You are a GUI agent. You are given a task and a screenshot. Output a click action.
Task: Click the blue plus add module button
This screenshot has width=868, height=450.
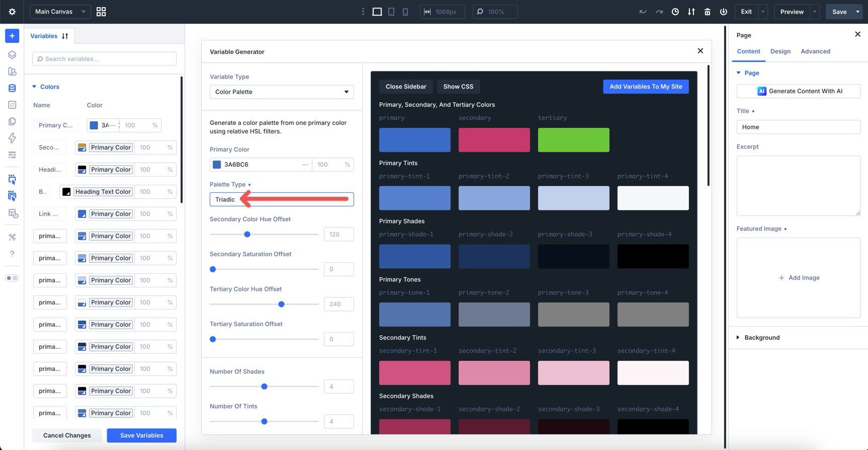point(12,36)
